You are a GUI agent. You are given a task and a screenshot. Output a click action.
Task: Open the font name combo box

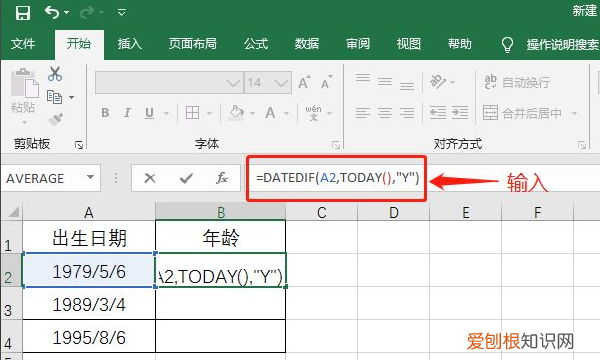(x=169, y=82)
